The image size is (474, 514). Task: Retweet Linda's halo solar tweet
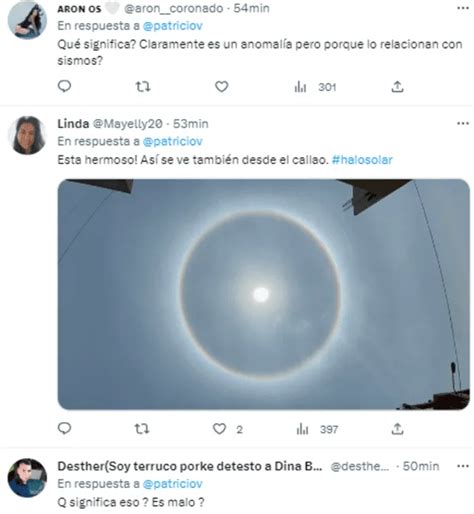(142, 429)
